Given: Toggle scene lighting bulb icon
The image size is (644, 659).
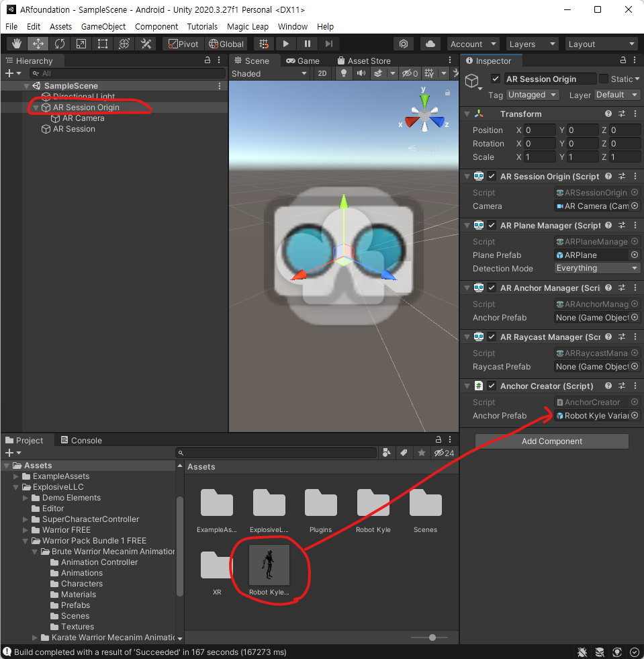Looking at the screenshot, I should click(344, 73).
